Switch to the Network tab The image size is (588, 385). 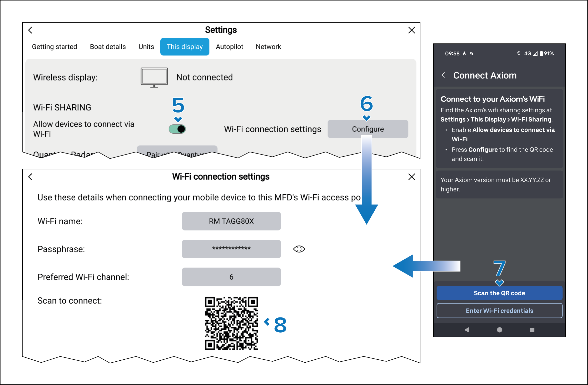point(268,47)
